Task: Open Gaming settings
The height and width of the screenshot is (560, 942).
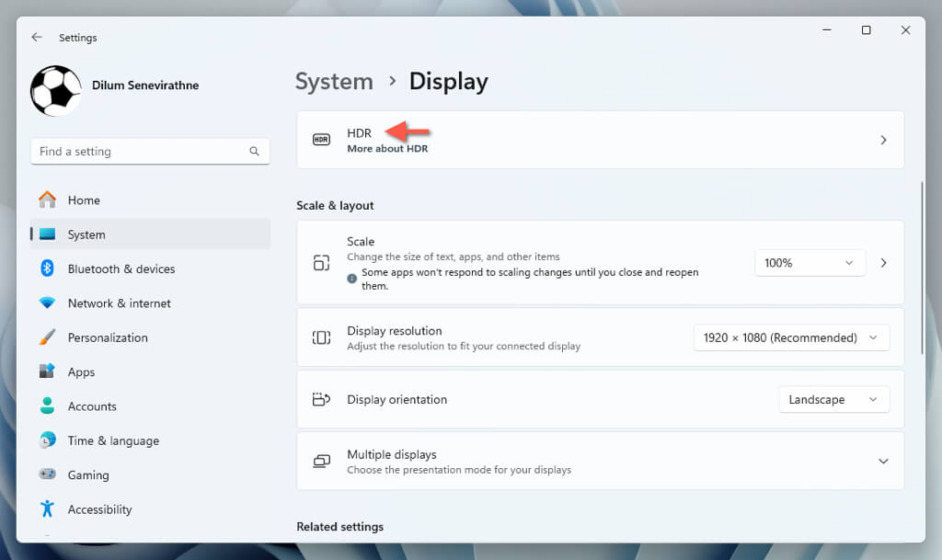Action: pyautogui.click(x=150, y=474)
